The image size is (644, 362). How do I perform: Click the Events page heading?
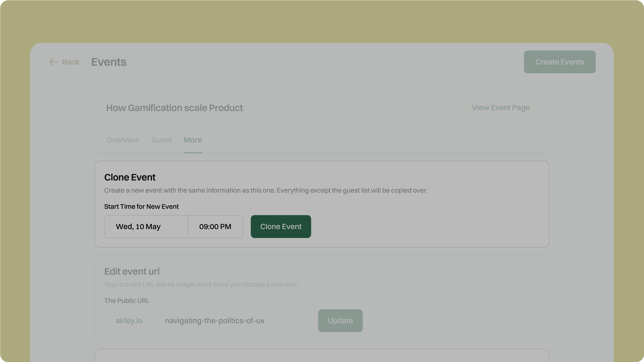pos(109,62)
